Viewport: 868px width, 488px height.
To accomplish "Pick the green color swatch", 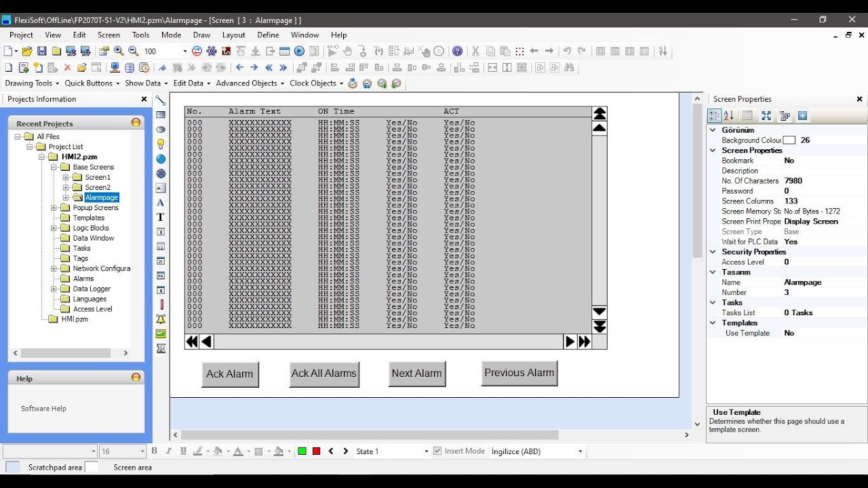I will pos(302,451).
